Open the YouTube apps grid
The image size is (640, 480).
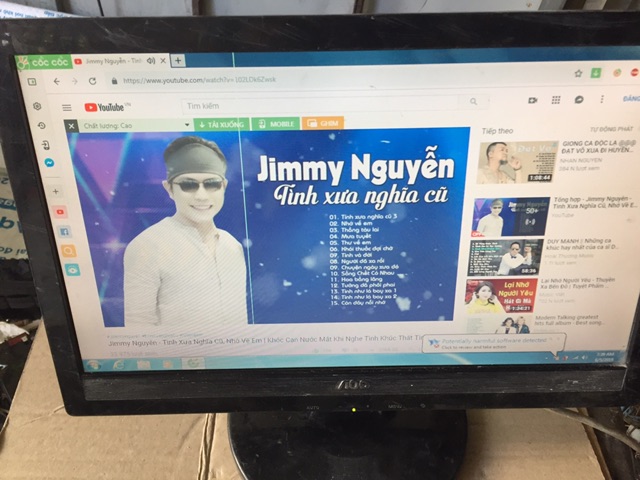[555, 99]
